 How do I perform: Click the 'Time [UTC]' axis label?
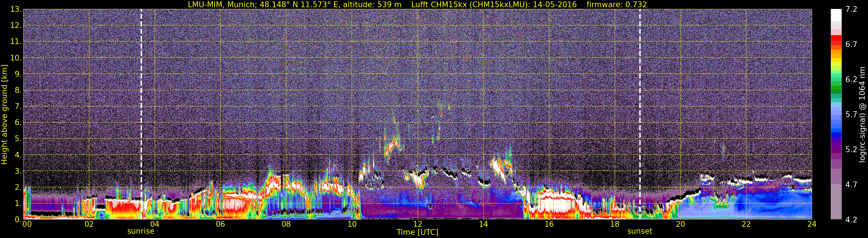417,232
